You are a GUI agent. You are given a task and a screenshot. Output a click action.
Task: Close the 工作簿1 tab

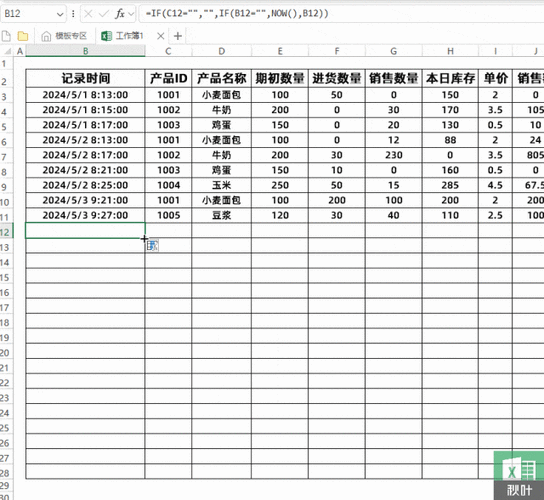click(160, 36)
